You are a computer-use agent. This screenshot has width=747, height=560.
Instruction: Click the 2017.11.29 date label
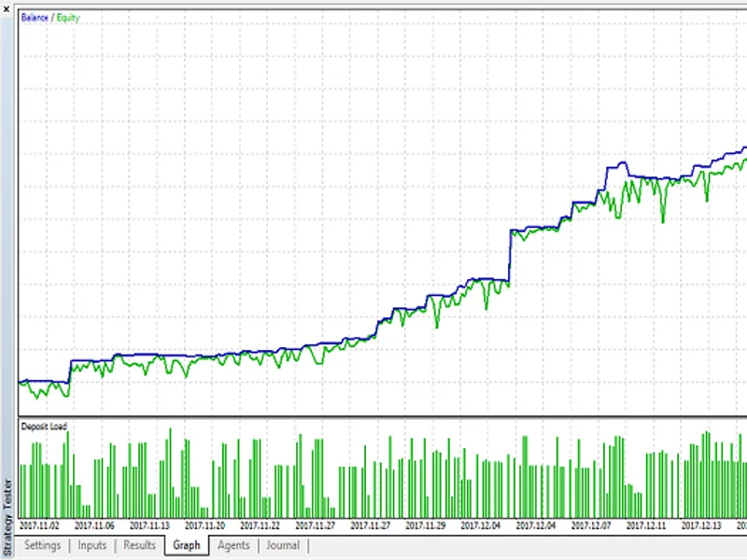pyautogui.click(x=426, y=525)
